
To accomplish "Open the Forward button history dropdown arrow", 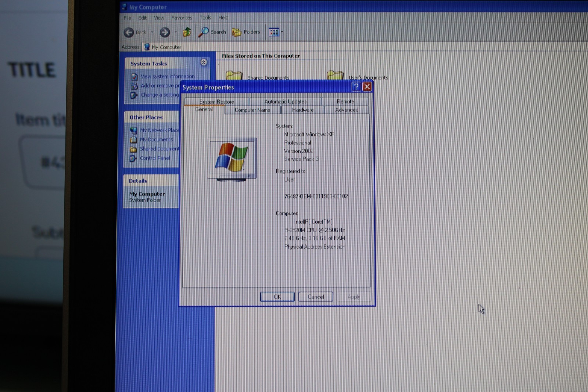I will pos(176,32).
